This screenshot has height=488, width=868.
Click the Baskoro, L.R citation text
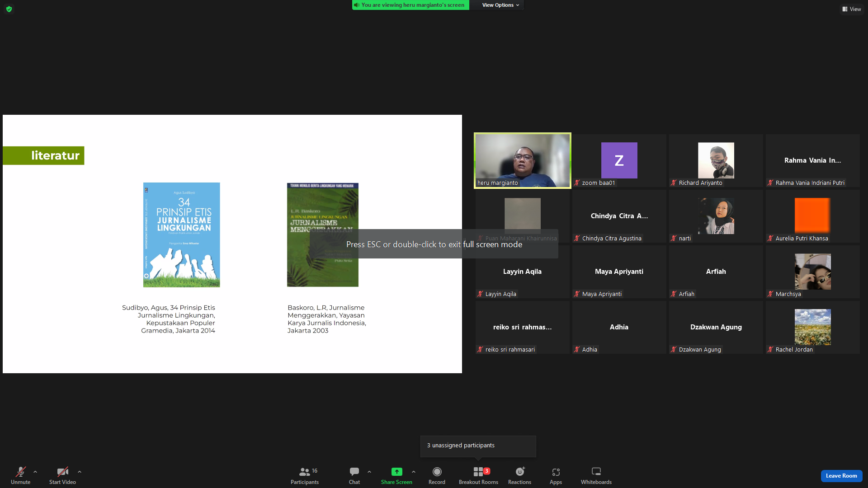point(327,319)
